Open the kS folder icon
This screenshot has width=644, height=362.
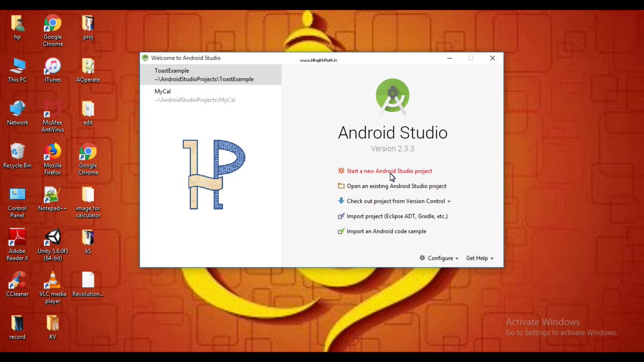click(88, 238)
